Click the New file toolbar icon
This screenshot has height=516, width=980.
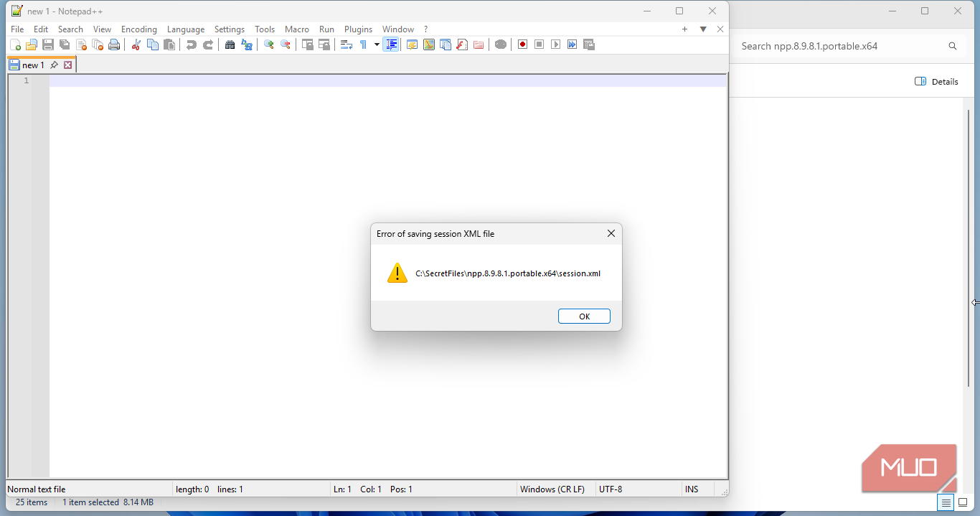click(x=14, y=44)
